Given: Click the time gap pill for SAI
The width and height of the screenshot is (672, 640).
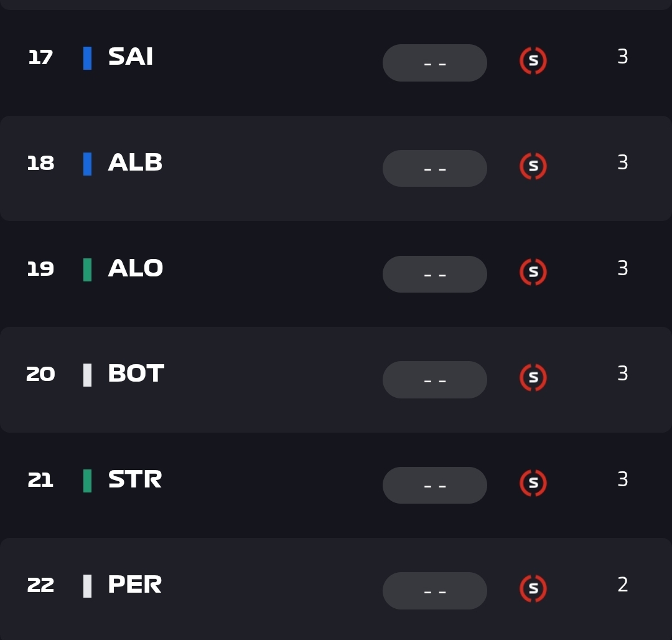Looking at the screenshot, I should (434, 63).
